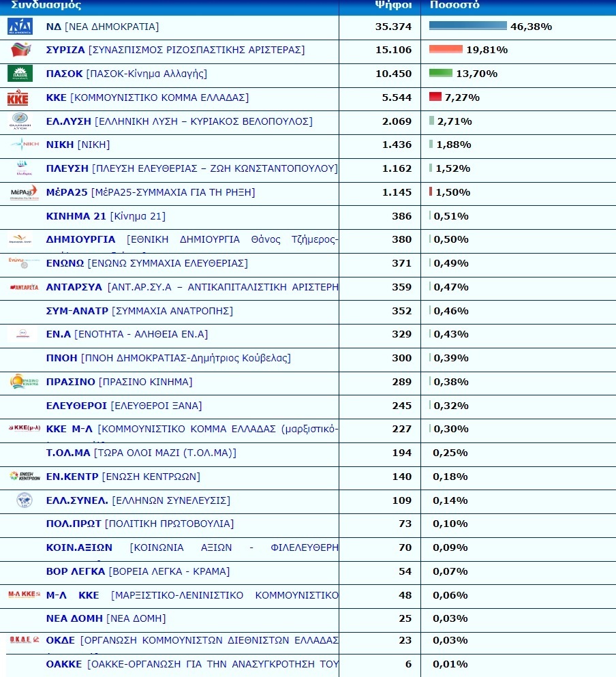
Task: Click the ΕΝΩΝΩ party logo
Action: coord(24,262)
